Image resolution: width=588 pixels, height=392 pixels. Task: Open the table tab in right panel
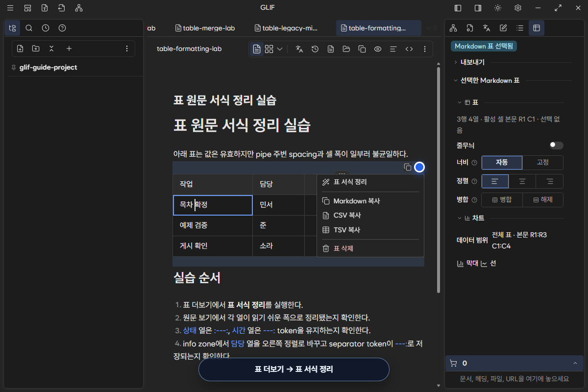coord(537,28)
